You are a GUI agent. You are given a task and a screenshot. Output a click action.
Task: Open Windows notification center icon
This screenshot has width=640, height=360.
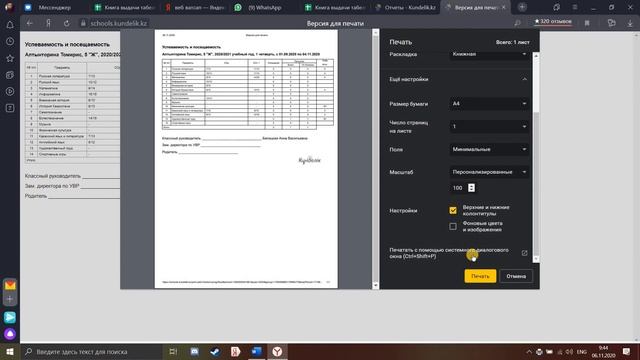[x=627, y=351]
